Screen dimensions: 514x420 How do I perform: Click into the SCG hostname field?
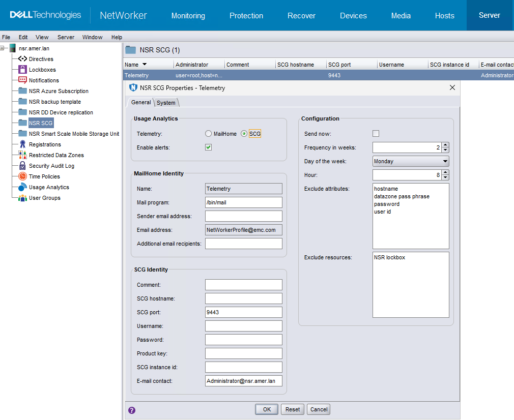243,298
